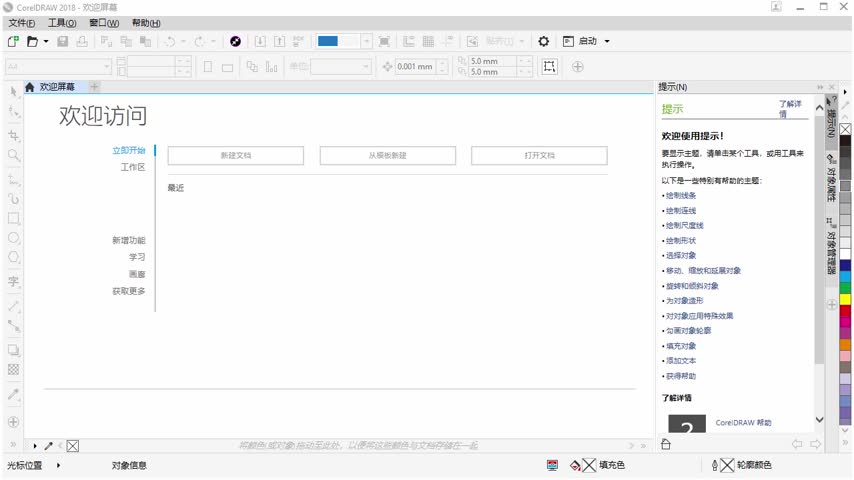The image size is (854, 480).
Task: Add a new tab with plus button
Action: [94, 87]
